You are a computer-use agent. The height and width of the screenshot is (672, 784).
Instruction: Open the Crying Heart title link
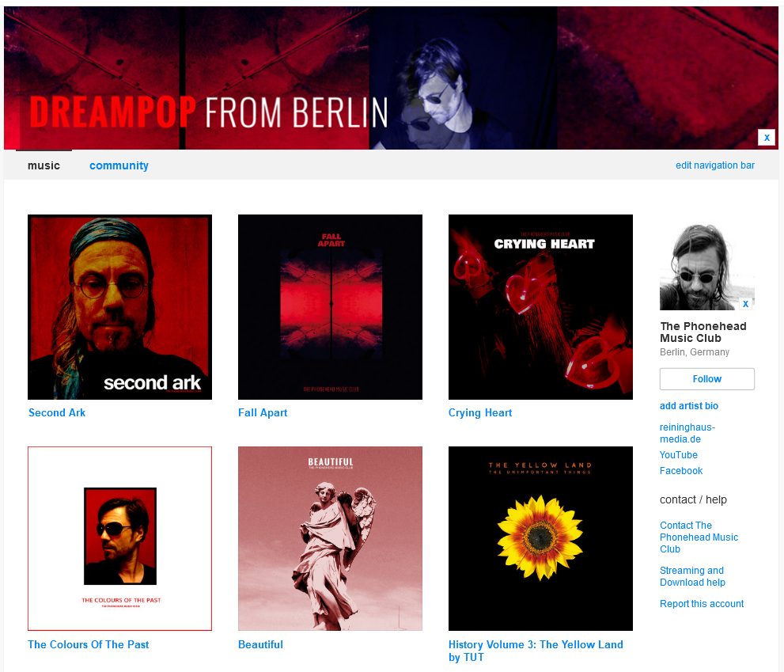[x=480, y=413]
